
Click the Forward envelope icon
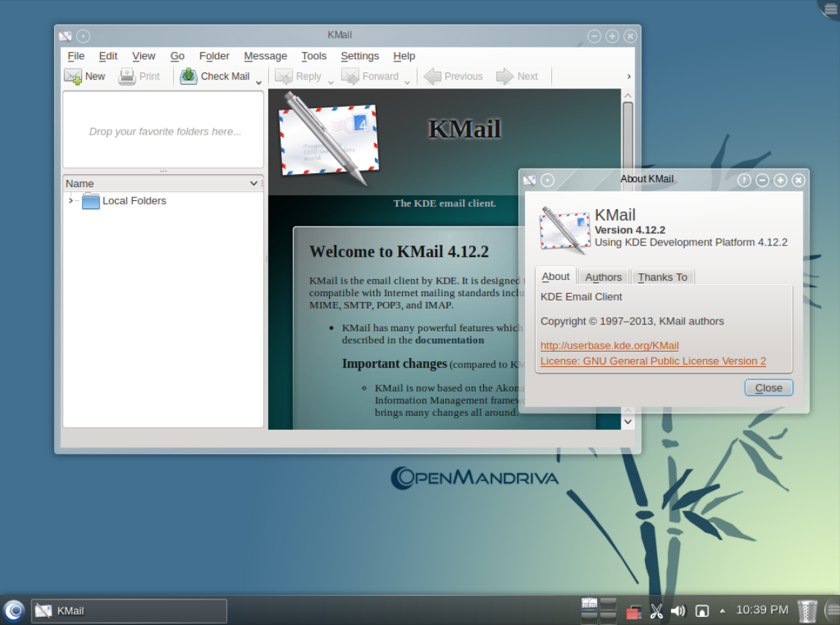[350, 77]
